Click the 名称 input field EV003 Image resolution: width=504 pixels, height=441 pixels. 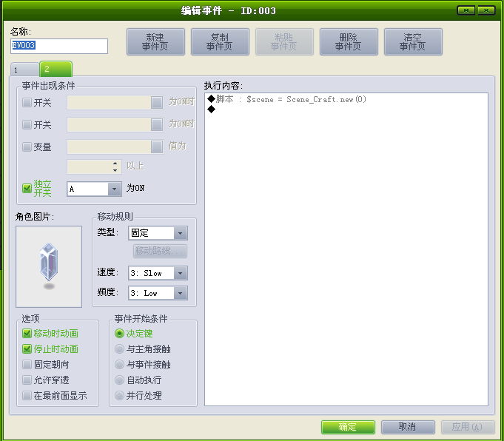point(59,46)
